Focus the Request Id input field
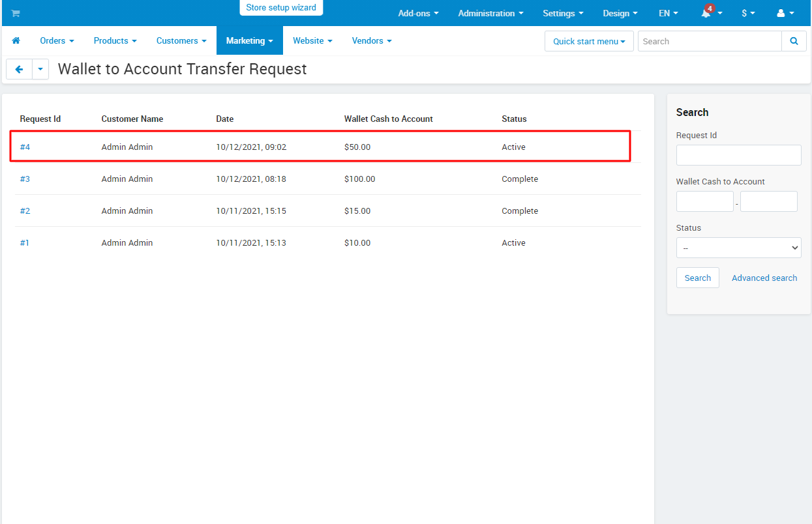The width and height of the screenshot is (812, 524). click(x=738, y=155)
